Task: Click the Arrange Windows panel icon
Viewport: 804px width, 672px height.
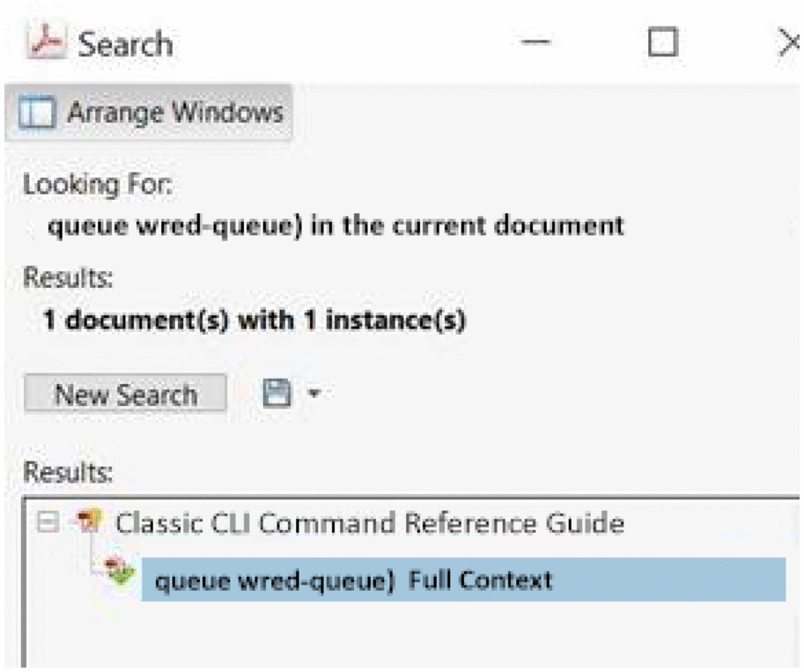Action: 35,114
